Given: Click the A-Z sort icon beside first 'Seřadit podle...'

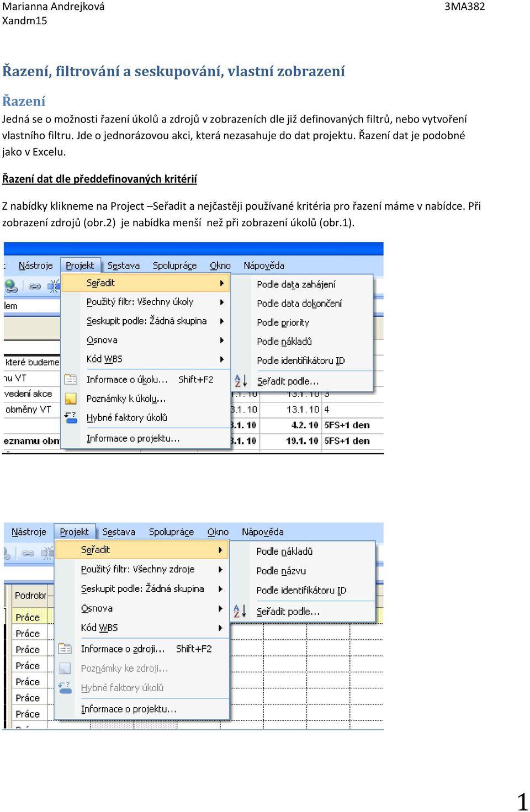Looking at the screenshot, I should click(241, 381).
